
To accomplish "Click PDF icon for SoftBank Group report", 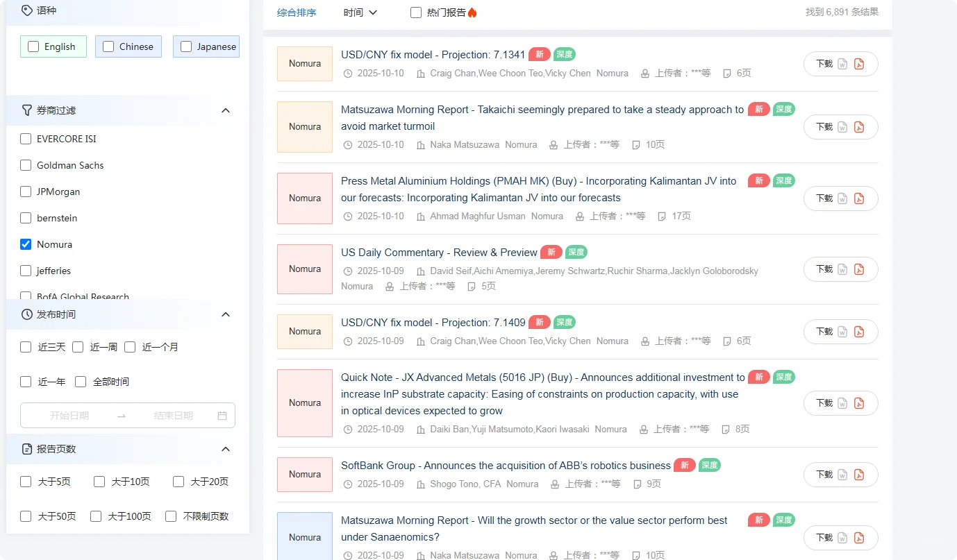I will (859, 475).
